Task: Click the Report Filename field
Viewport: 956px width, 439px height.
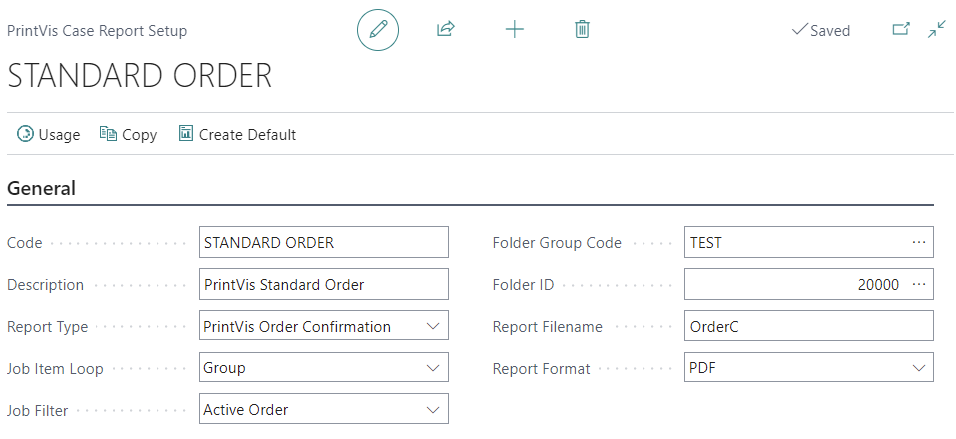Action: pyautogui.click(x=807, y=326)
